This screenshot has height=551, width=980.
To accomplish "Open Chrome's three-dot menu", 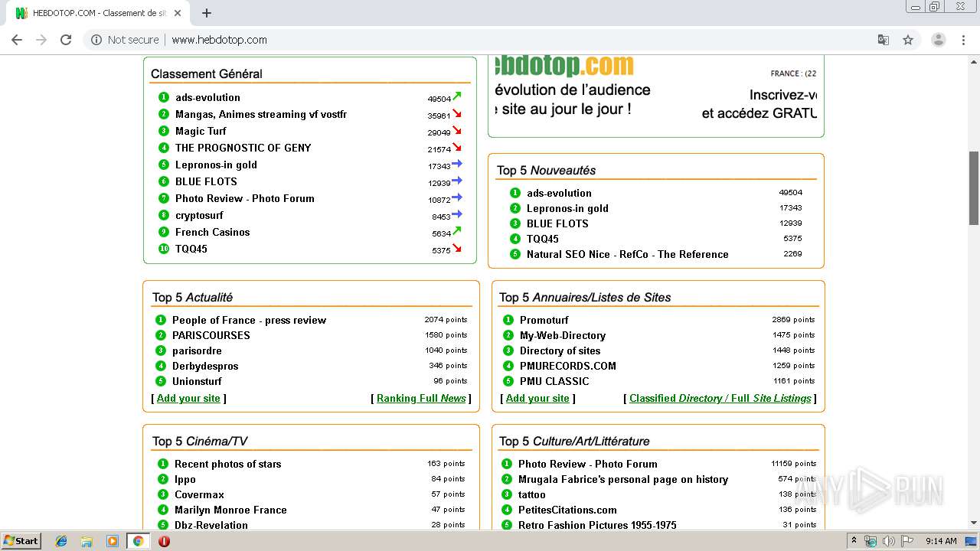I will [964, 40].
